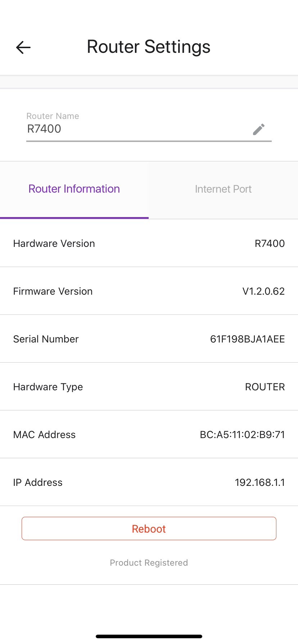Tap the R7400 router name text
The width and height of the screenshot is (298, 644).
tap(44, 129)
